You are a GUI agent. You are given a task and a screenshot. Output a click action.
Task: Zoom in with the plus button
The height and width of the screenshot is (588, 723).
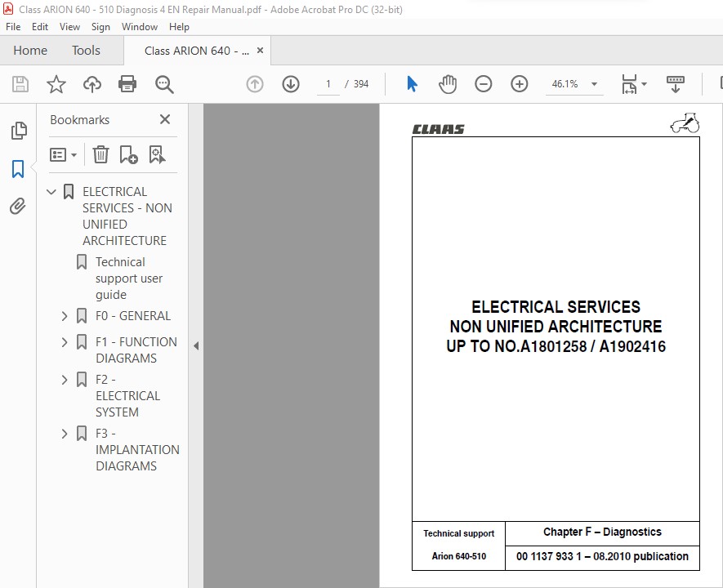point(520,84)
